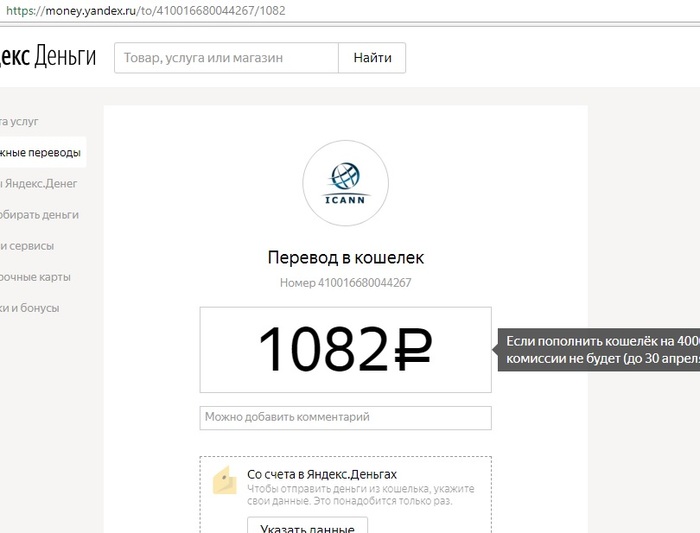Open the собирать деньги sidebar item

pos(39,215)
